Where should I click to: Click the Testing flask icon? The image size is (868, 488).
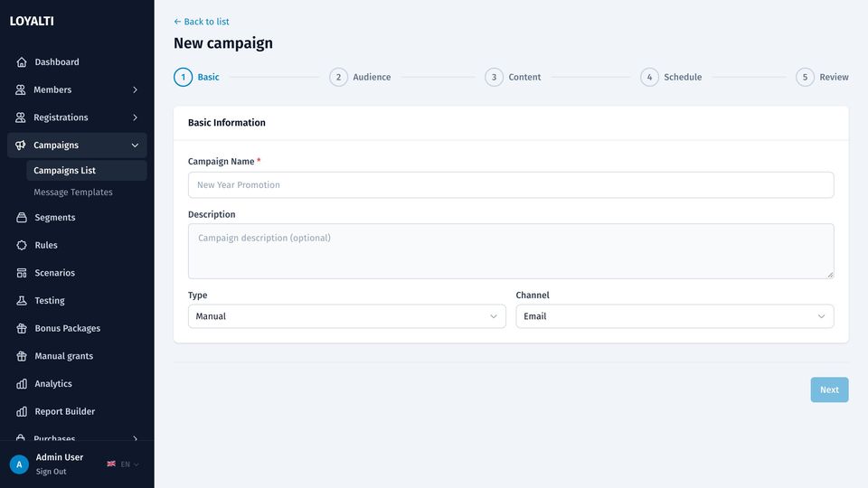tap(22, 300)
